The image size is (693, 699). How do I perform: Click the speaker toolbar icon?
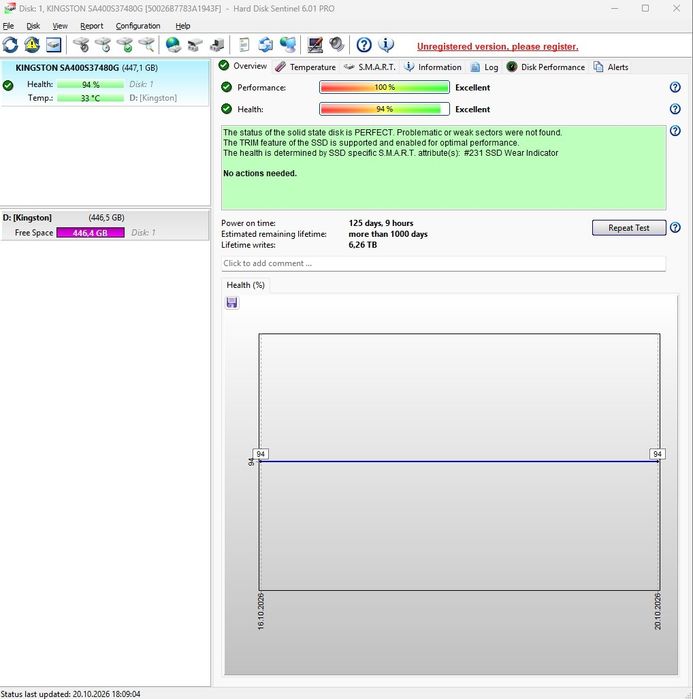coord(337,45)
